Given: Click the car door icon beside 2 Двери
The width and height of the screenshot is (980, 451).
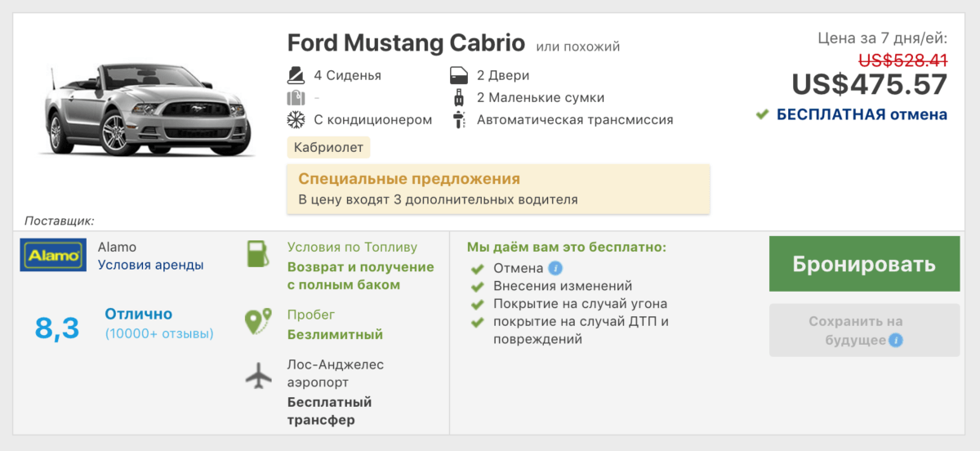Looking at the screenshot, I should coord(458,76).
